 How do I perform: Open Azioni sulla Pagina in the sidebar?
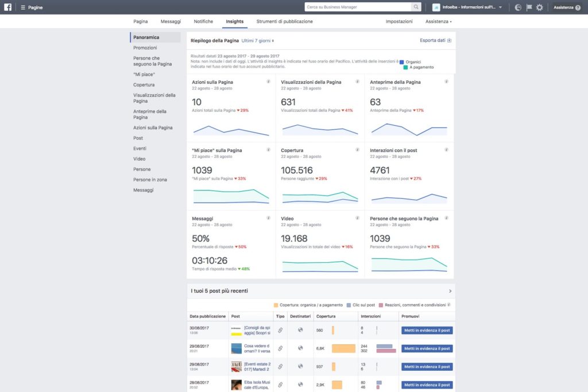tap(153, 128)
